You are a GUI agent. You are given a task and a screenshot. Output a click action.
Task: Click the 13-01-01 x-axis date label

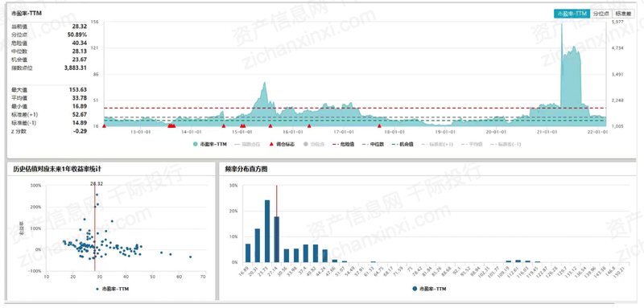point(141,132)
